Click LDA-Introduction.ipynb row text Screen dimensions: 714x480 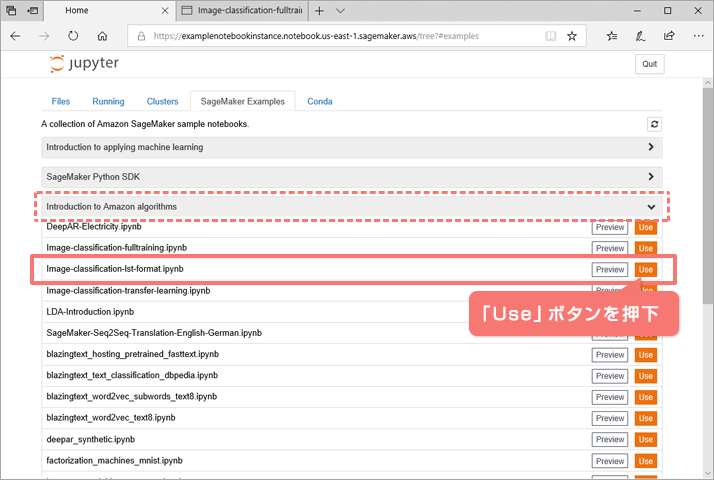tap(90, 312)
